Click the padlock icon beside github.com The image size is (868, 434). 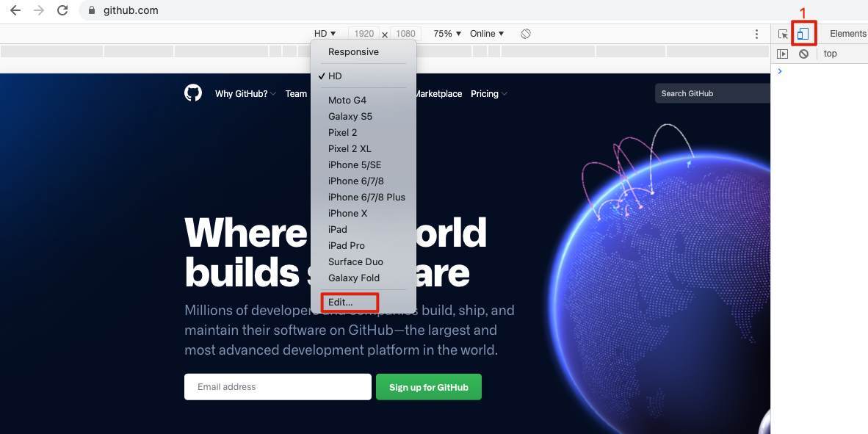point(92,10)
